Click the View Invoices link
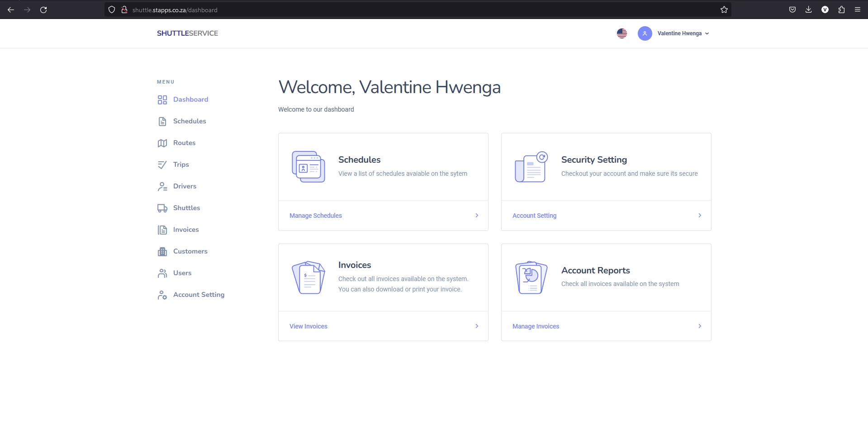868x446 pixels. click(308, 326)
